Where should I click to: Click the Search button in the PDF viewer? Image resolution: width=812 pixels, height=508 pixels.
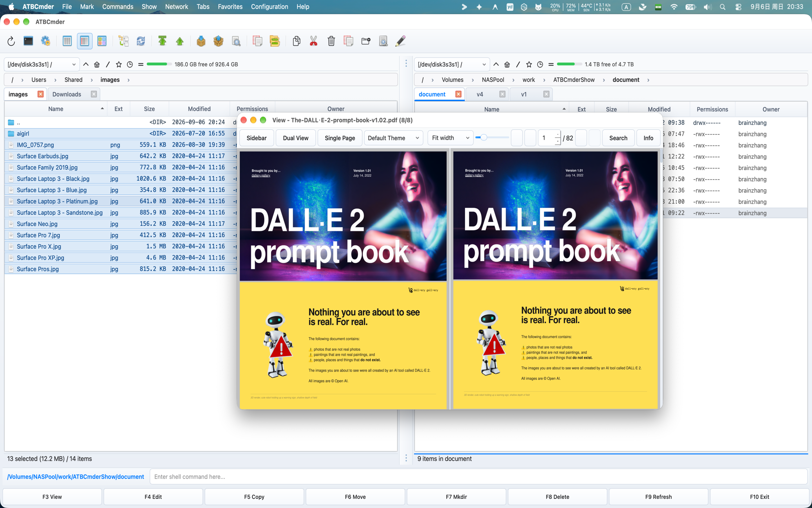pos(618,138)
